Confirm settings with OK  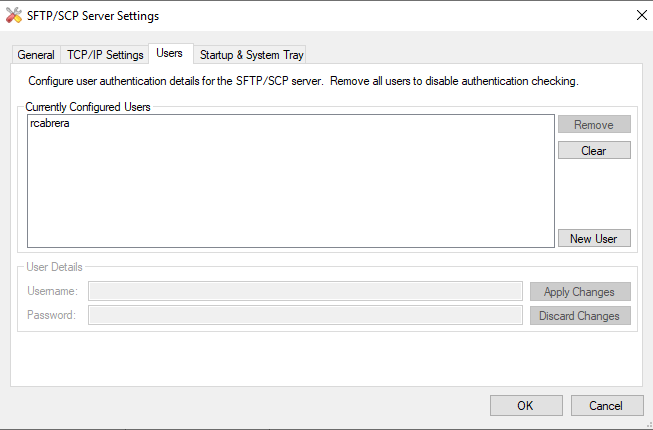pos(525,405)
